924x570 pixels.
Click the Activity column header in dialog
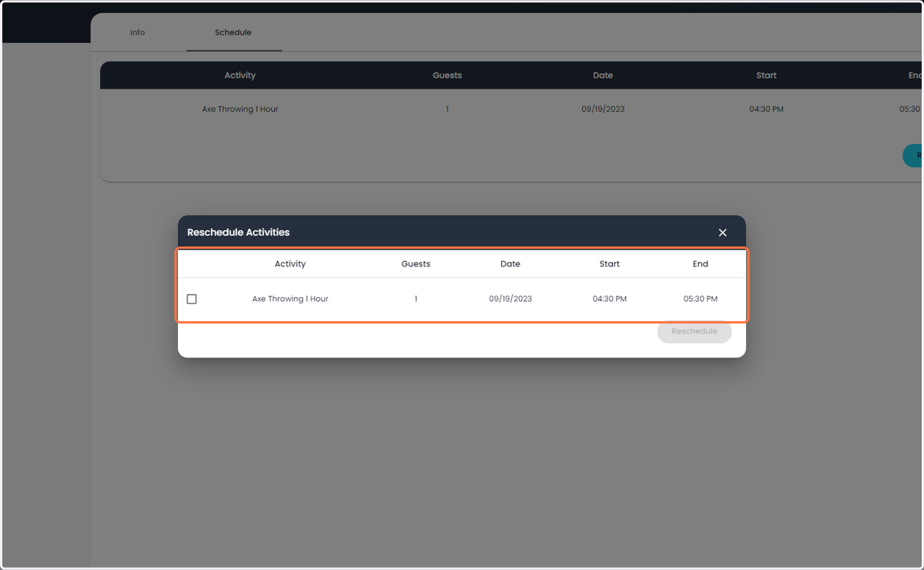[x=290, y=263]
